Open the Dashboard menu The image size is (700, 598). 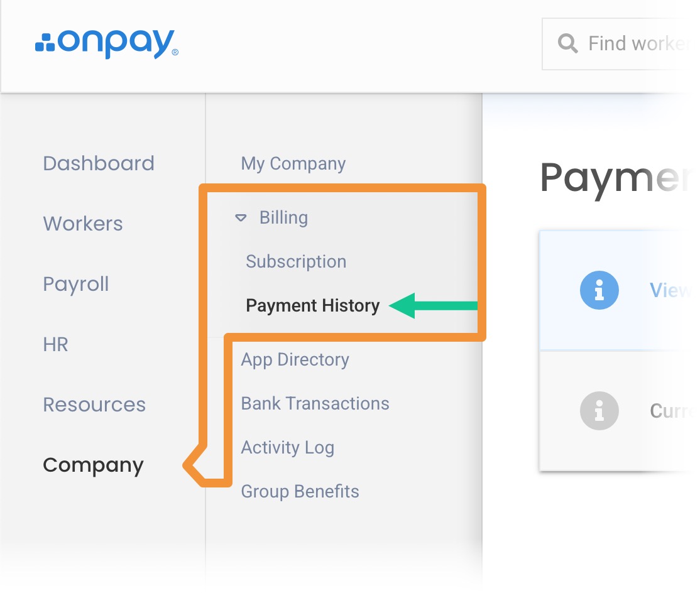[99, 163]
